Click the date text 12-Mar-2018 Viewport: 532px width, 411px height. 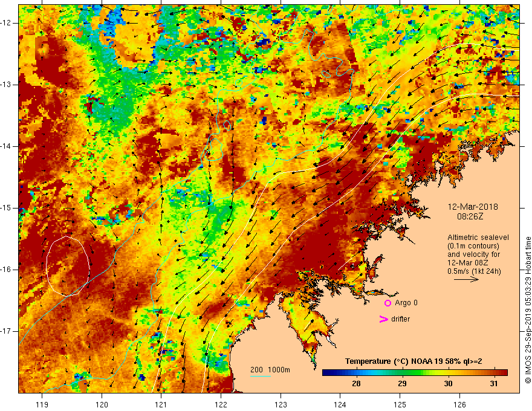coord(473,207)
